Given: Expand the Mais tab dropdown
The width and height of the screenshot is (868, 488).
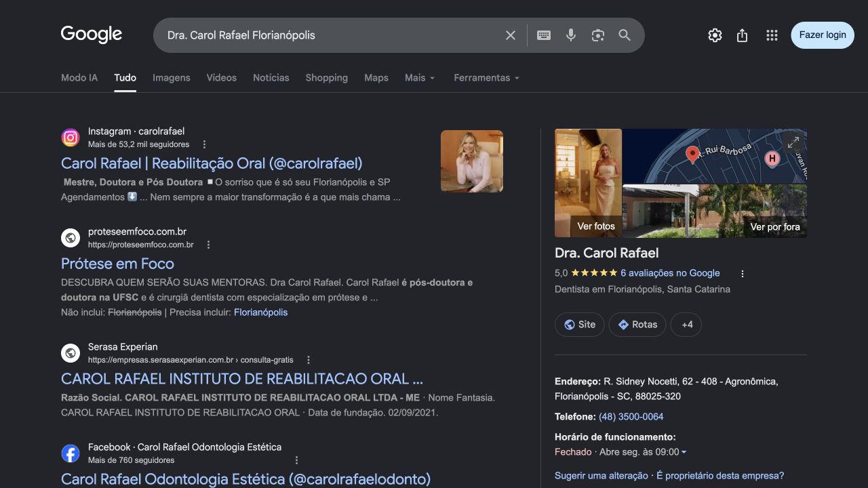Looking at the screenshot, I should tap(420, 78).
